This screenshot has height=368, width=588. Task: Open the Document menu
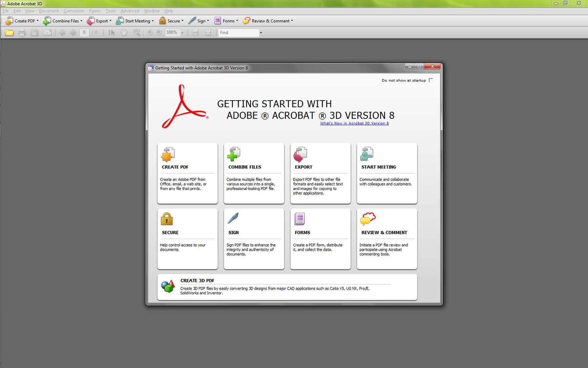[49, 11]
